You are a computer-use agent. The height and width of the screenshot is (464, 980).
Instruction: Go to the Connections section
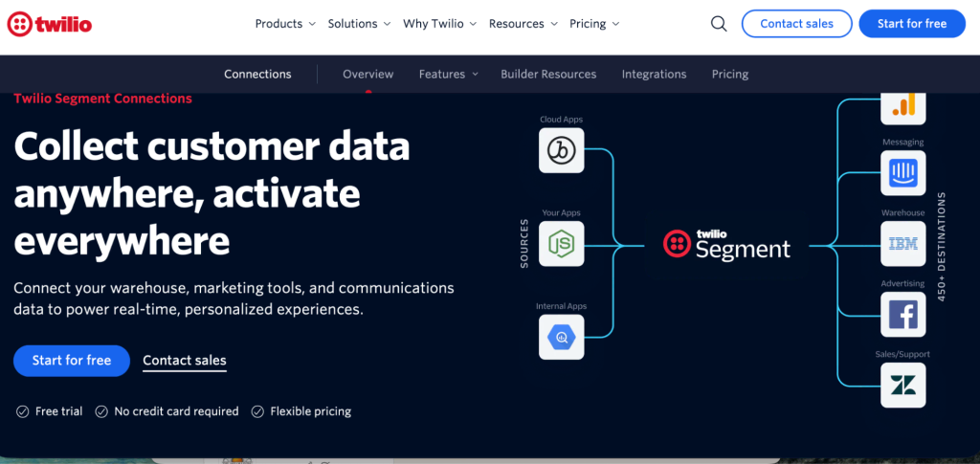click(257, 75)
